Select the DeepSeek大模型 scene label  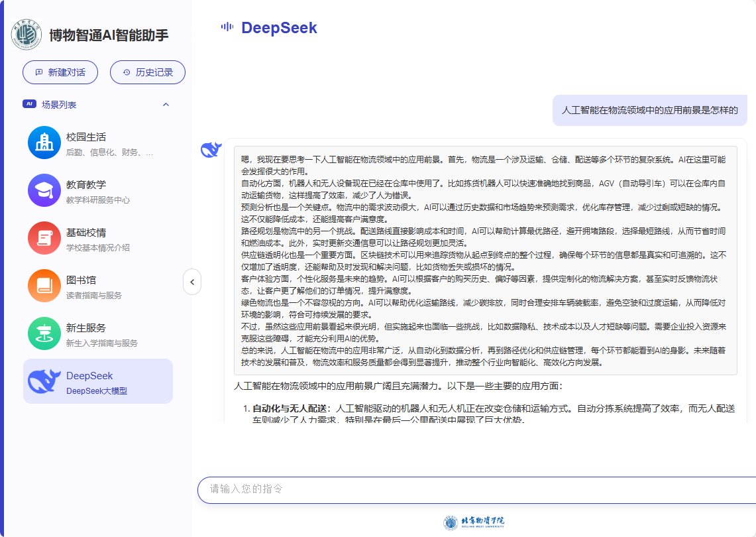point(97,390)
